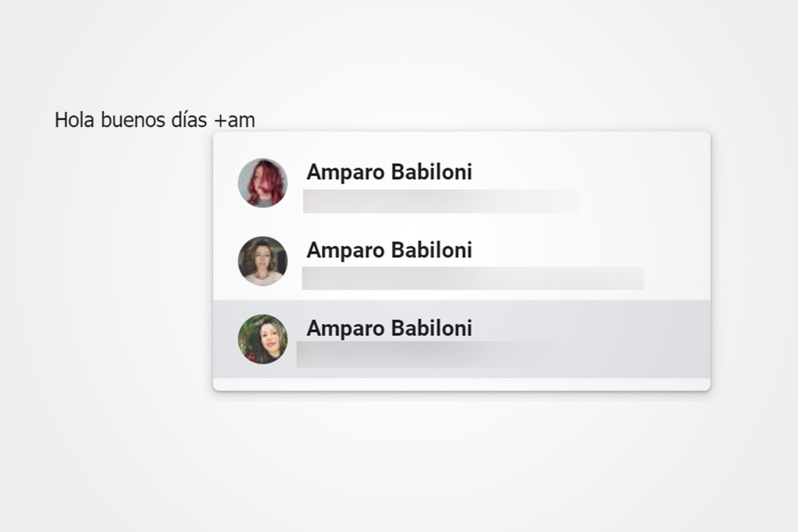
Task: Click the bottom Amparo Babiloni profile photo
Action: click(x=263, y=340)
